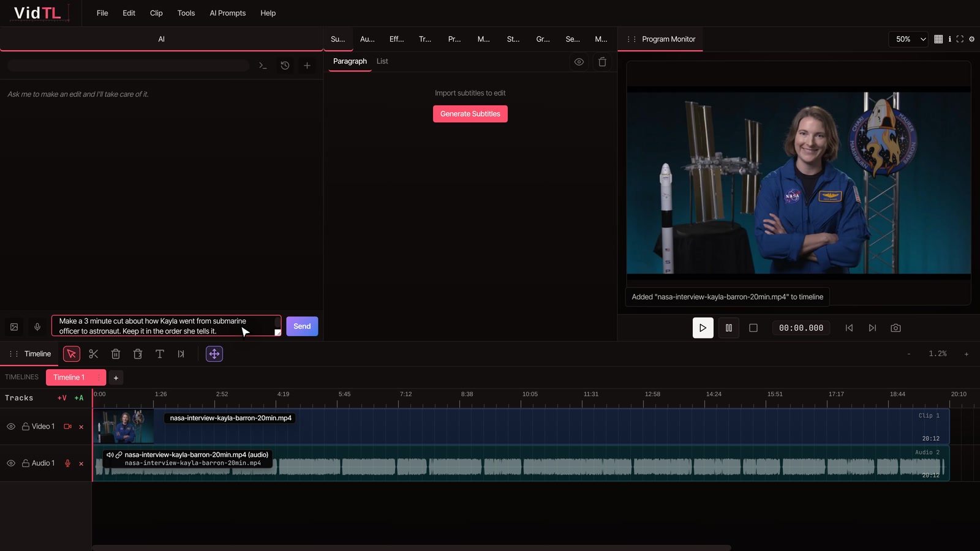Open the AI Prompts menu
Image resolution: width=980 pixels, height=551 pixels.
[x=228, y=13]
